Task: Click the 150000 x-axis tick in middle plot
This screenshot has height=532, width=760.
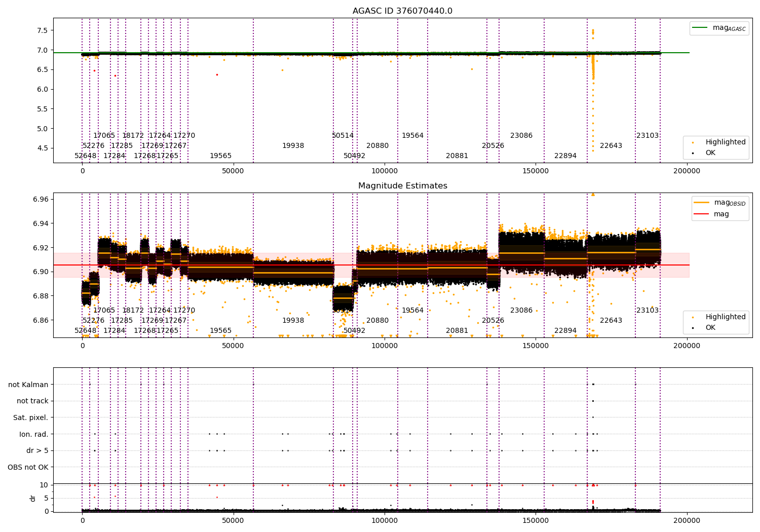Action: click(536, 346)
